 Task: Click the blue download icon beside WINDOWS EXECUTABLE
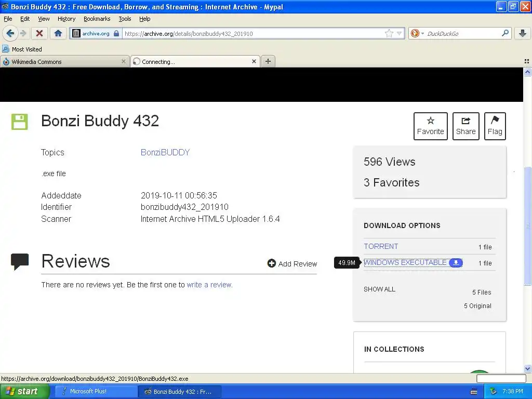coord(456,262)
